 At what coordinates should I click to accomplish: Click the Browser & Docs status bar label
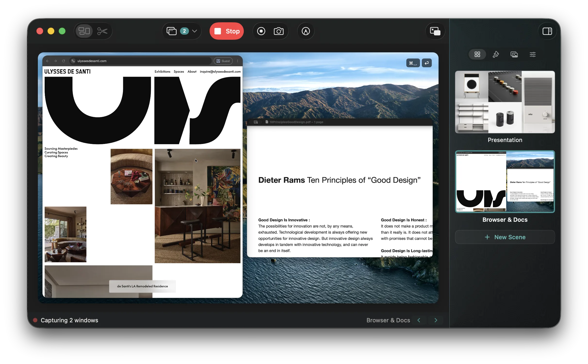(388, 320)
